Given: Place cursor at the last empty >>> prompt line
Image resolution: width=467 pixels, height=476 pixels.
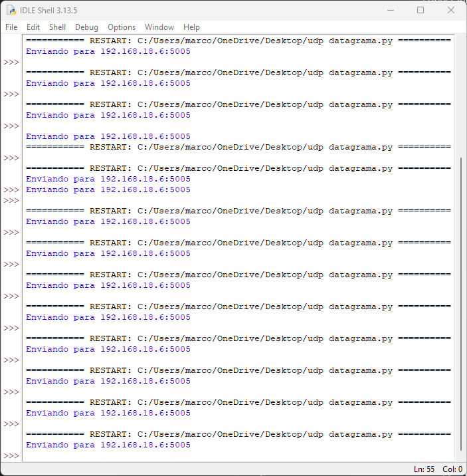Looking at the screenshot, I should point(133,456).
